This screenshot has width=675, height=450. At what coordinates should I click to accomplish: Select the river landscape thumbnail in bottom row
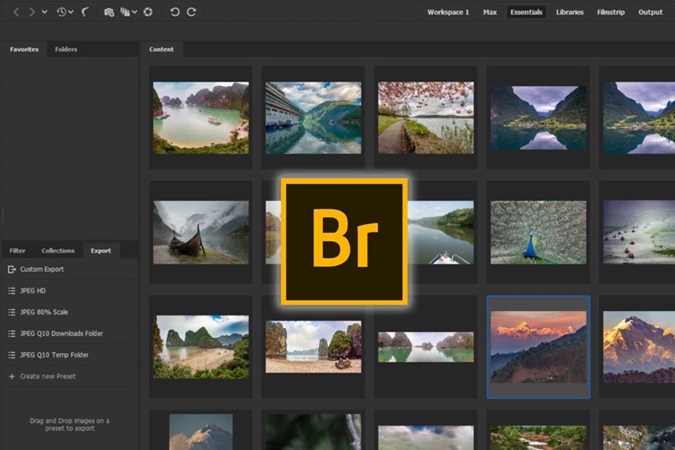[538, 438]
